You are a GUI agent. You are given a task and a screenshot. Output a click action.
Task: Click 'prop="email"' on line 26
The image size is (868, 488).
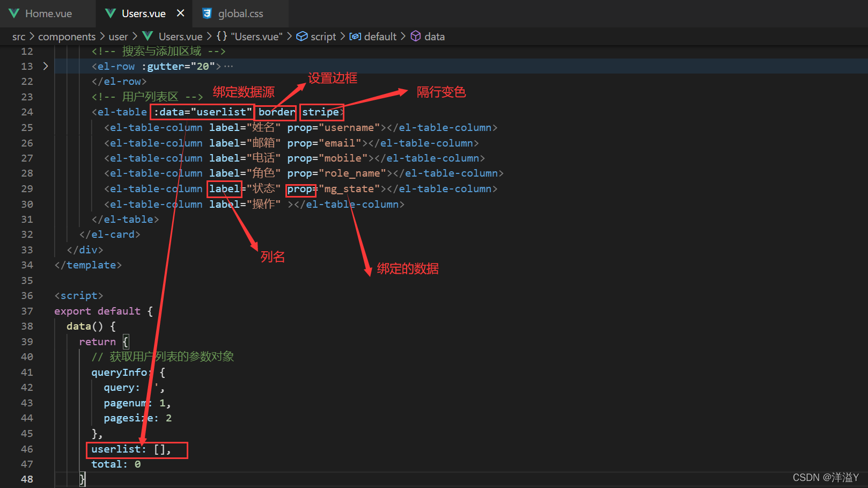tap(325, 143)
